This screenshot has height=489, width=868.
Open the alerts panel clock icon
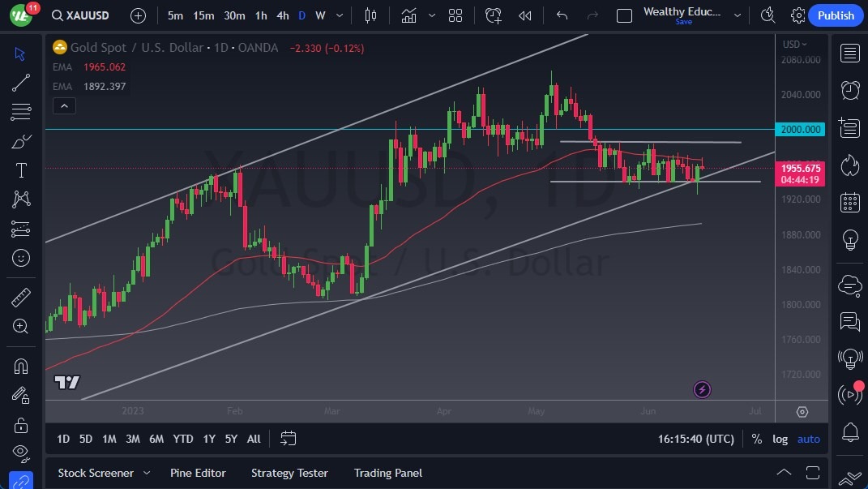pyautogui.click(x=849, y=90)
